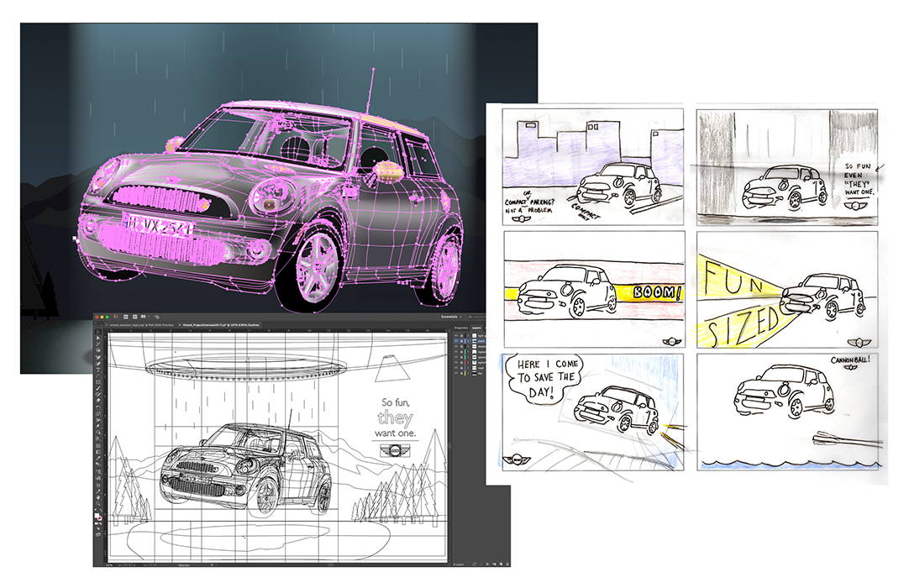This screenshot has height=588, width=909.
Task: Click the Stroke (none) swatch
Action: pos(100,518)
